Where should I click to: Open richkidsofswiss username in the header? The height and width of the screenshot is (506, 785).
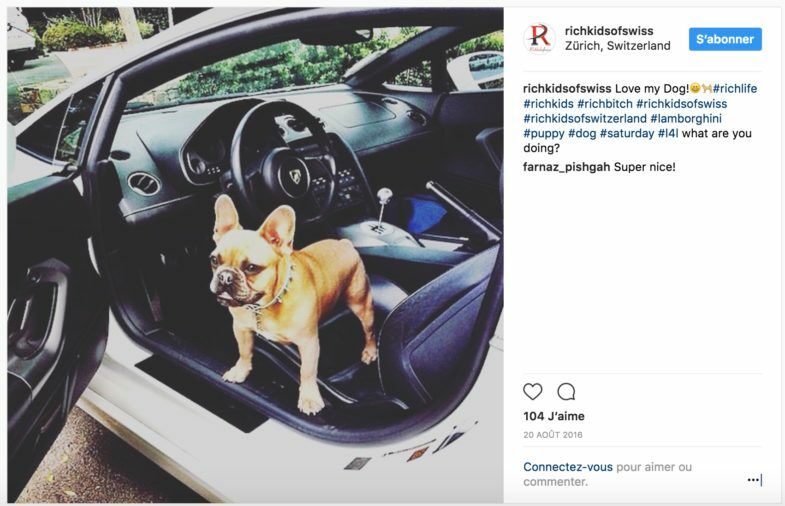[609, 31]
